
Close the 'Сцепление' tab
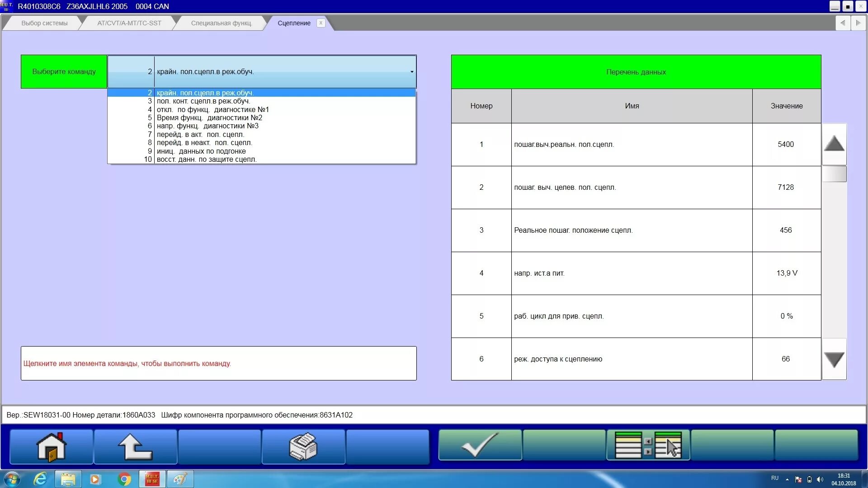coord(321,23)
